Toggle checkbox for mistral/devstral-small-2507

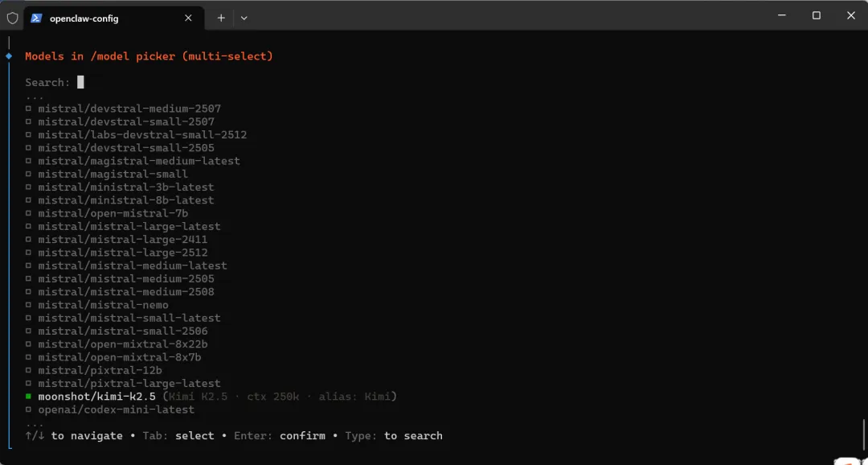(28, 122)
